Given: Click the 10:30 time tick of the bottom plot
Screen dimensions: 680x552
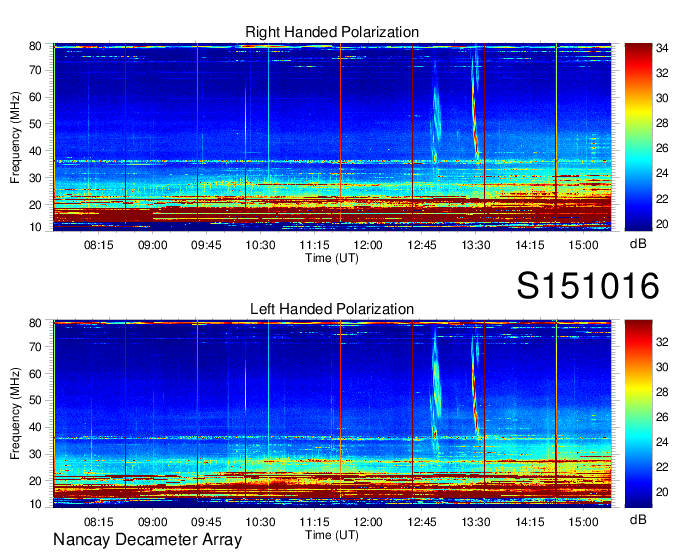Looking at the screenshot, I should pyautogui.click(x=260, y=522).
